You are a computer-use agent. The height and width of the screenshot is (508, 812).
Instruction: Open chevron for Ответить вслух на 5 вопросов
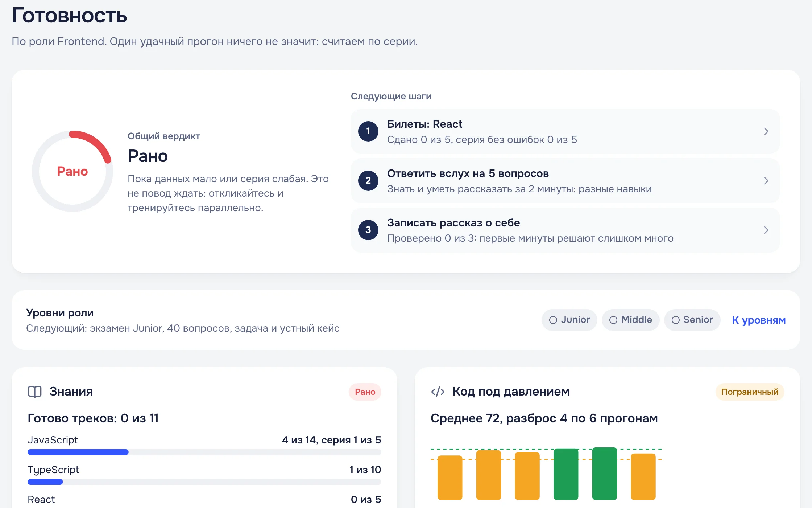[x=766, y=181]
